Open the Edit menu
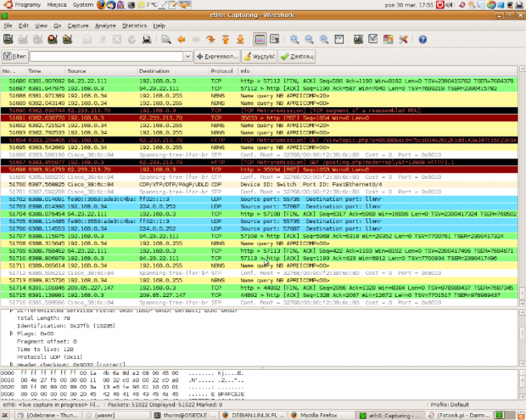 pos(24,25)
